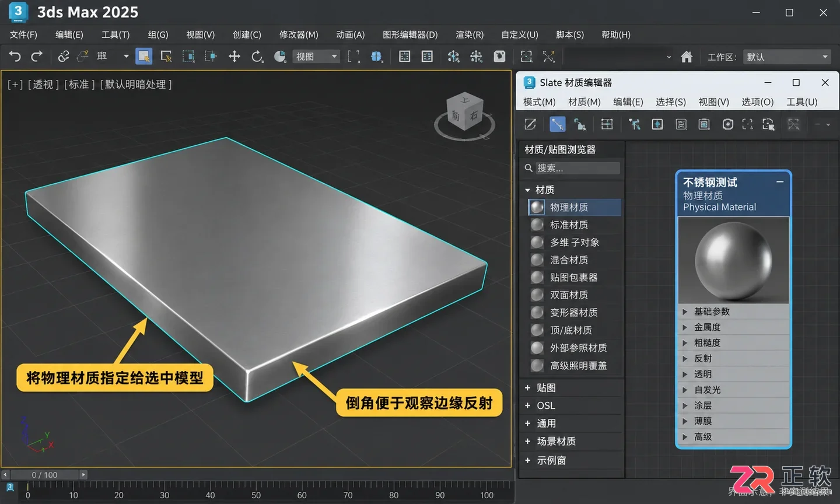Open 选项(O) menu in Slate editor

pos(757,102)
